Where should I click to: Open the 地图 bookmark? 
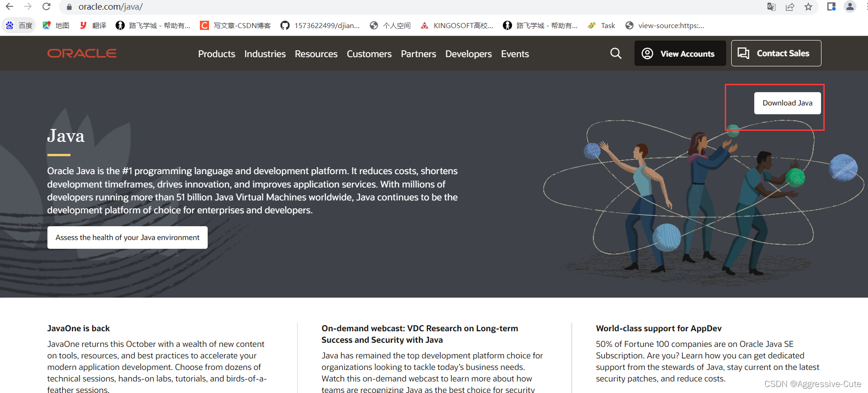coord(56,25)
